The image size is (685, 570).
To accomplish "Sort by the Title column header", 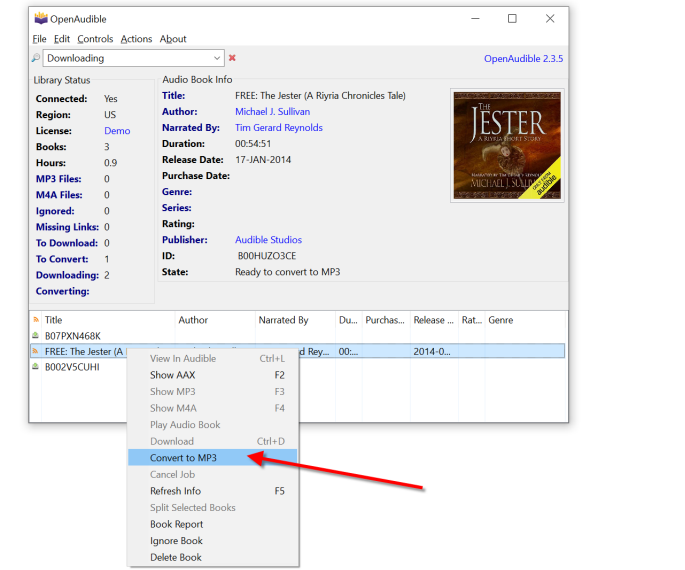I will tap(108, 320).
